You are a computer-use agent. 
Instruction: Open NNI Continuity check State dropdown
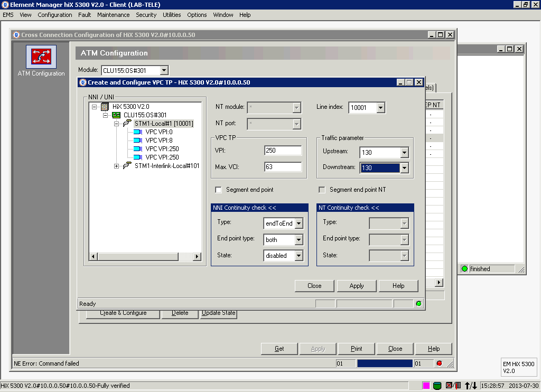click(x=299, y=255)
